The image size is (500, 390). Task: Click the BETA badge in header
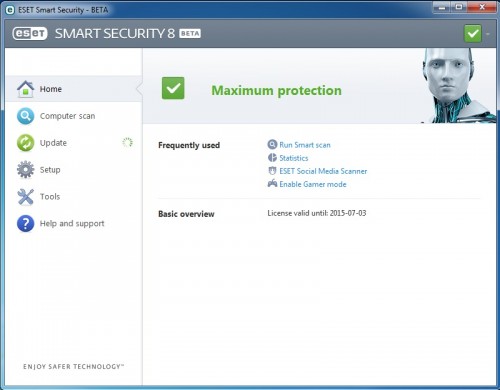coord(190,33)
